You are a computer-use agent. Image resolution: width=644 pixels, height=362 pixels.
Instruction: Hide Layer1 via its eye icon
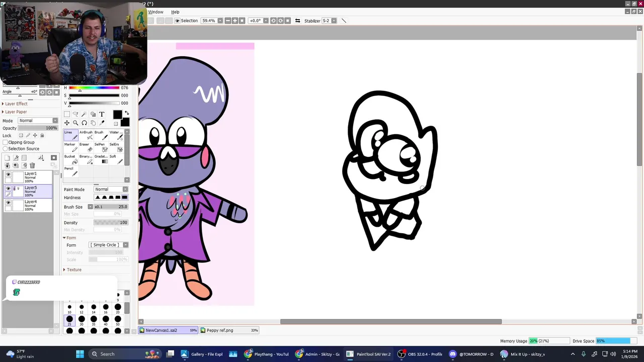(8, 174)
